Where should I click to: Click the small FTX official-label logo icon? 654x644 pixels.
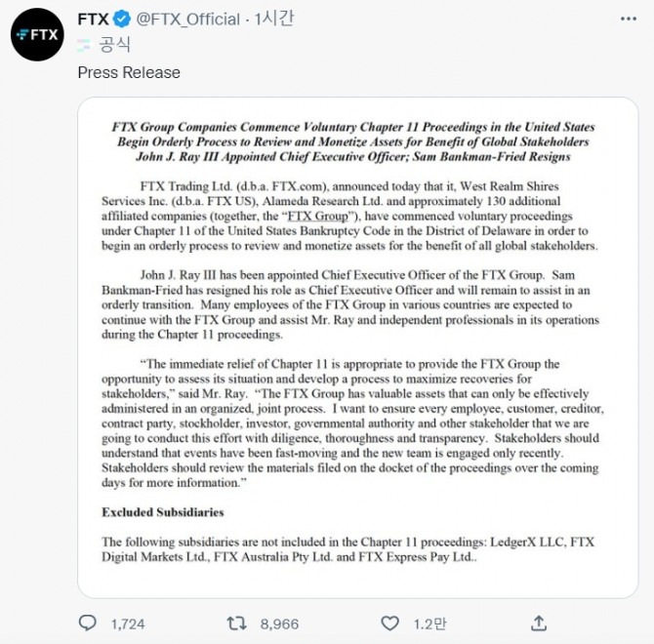click(86, 44)
